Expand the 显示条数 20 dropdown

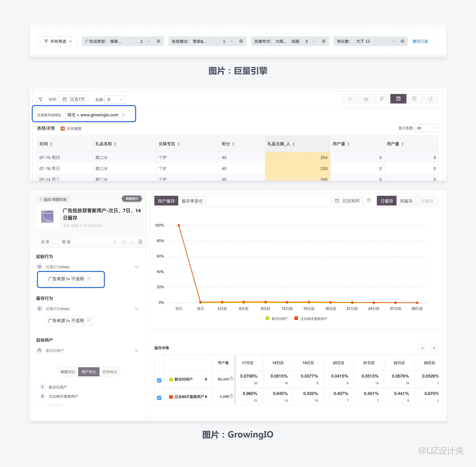426,128
